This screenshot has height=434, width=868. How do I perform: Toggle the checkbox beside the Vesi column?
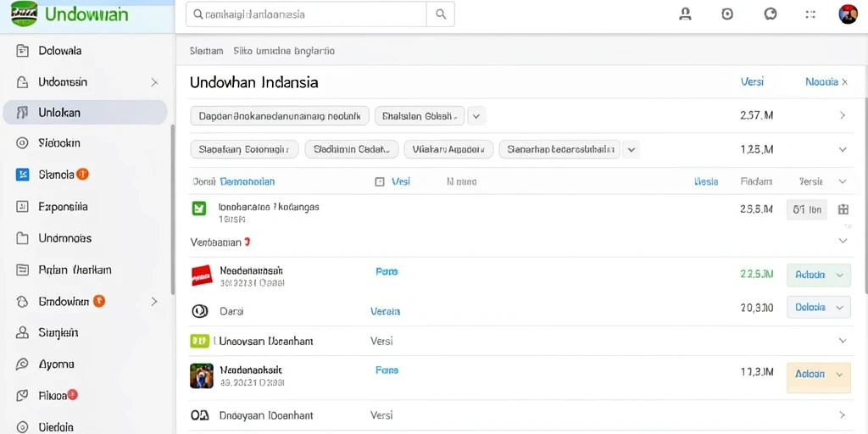click(x=380, y=181)
